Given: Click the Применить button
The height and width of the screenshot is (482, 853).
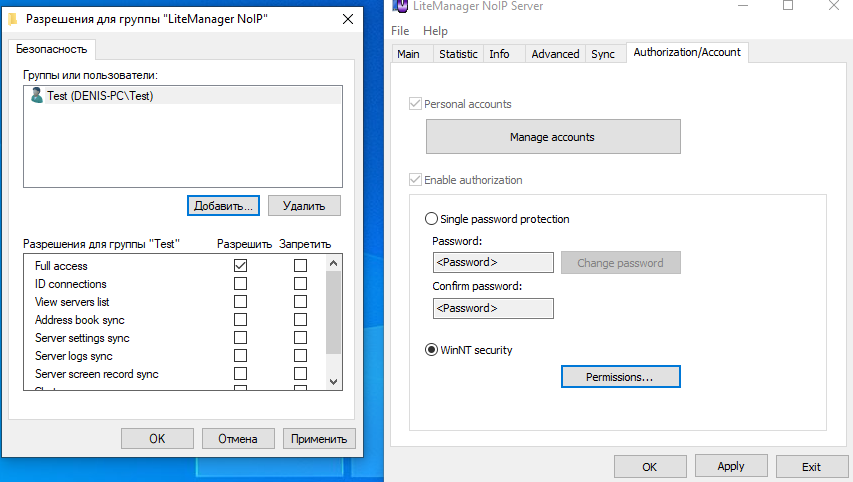Looking at the screenshot, I should [319, 438].
